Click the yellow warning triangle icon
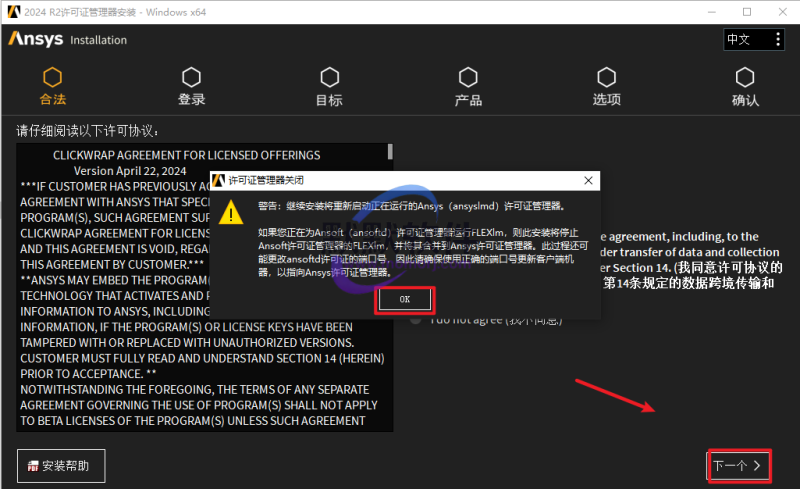800x489 pixels. coord(231,214)
